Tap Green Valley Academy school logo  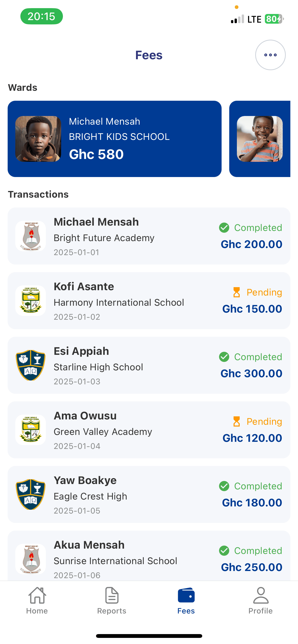point(31,430)
